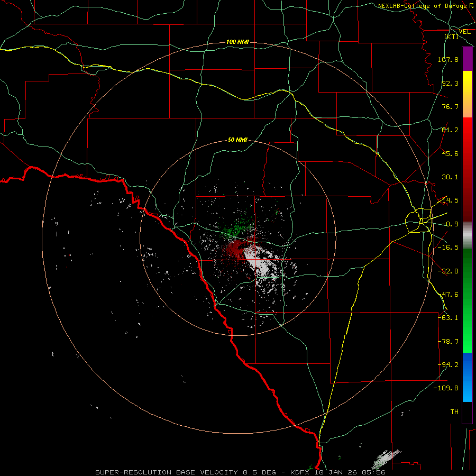Screen dimensions: 476x476
Task: Select the -109.8 legend value
Action: click(x=446, y=388)
